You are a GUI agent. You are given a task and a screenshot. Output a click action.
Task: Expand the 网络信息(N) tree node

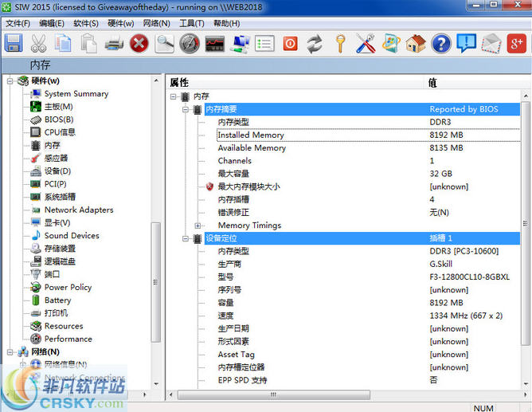pyautogui.click(x=23, y=365)
